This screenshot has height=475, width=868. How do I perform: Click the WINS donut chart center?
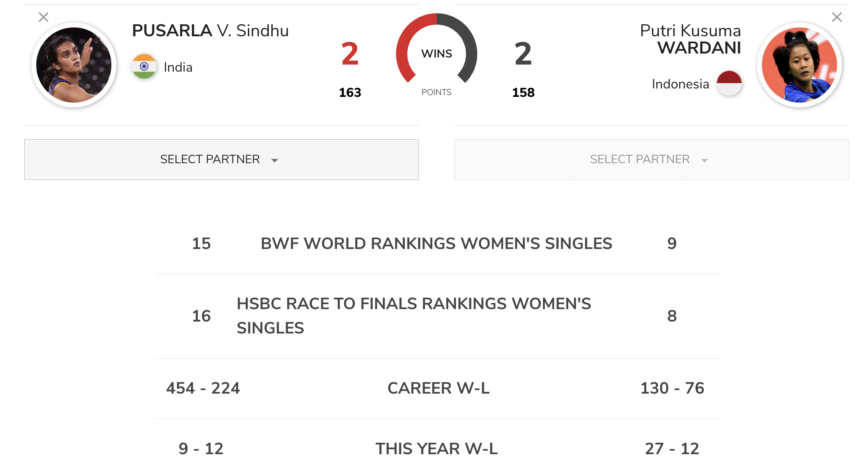(x=436, y=54)
